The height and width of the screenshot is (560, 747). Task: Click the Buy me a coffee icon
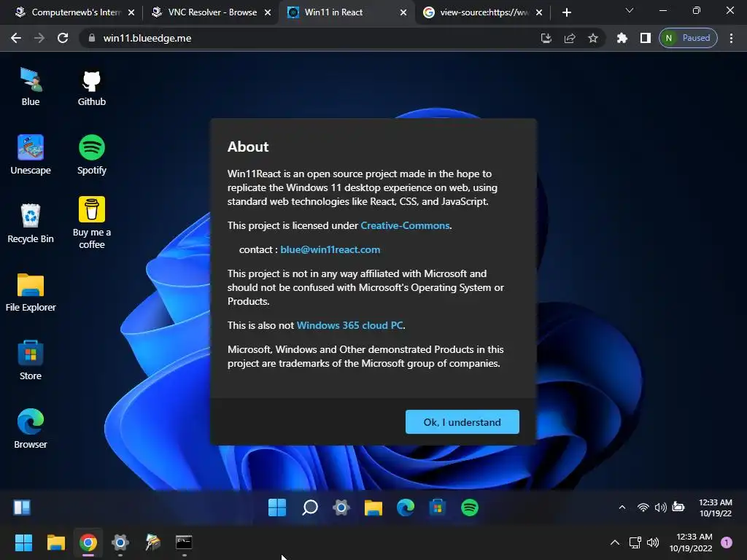(91, 223)
